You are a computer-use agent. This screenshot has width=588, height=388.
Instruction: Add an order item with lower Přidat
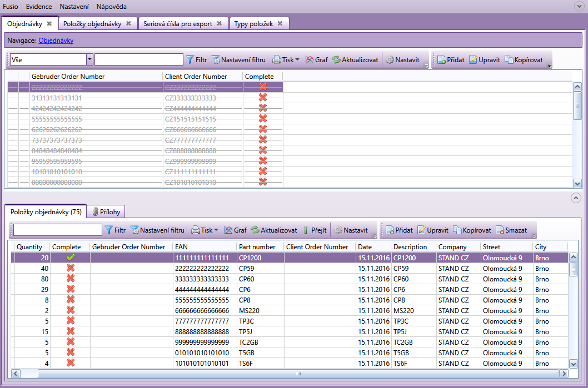tap(399, 230)
